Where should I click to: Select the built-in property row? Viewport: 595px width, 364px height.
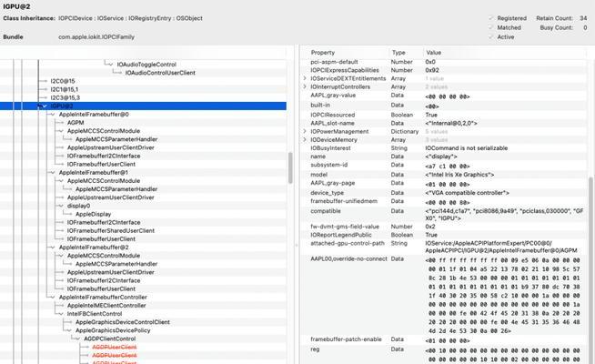(x=444, y=106)
